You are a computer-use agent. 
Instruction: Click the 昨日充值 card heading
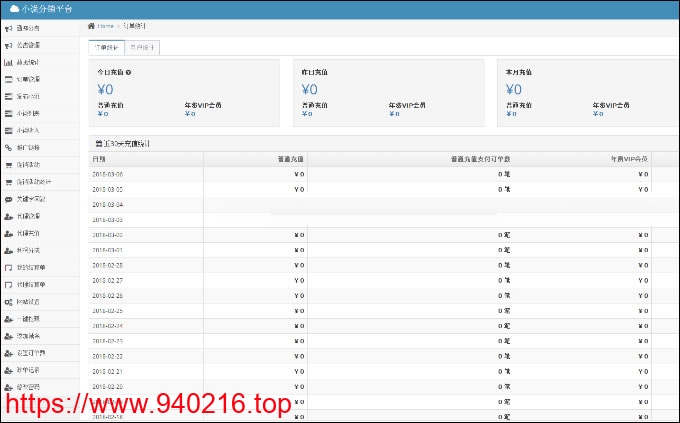314,72
